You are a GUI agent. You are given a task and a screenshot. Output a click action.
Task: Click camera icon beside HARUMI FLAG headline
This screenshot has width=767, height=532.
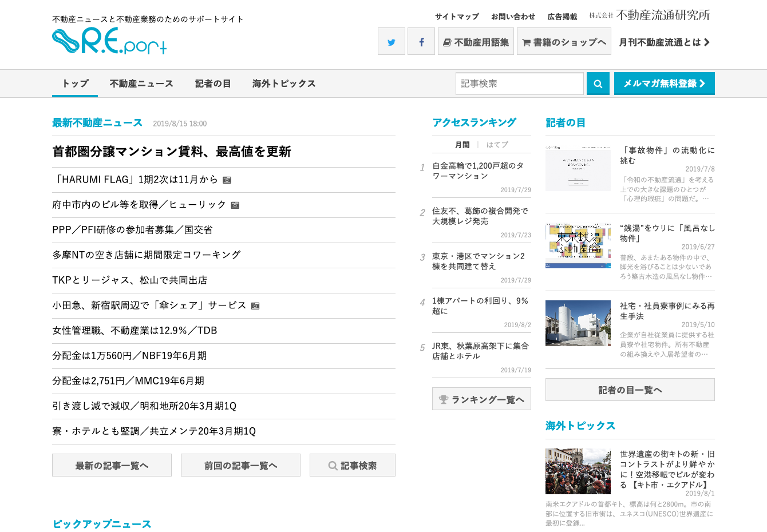pyautogui.click(x=227, y=180)
